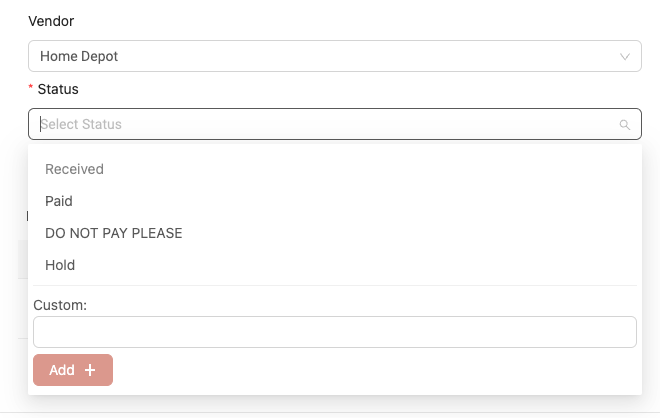
Task: Click the plus icon on Add button
Action: pos(90,370)
